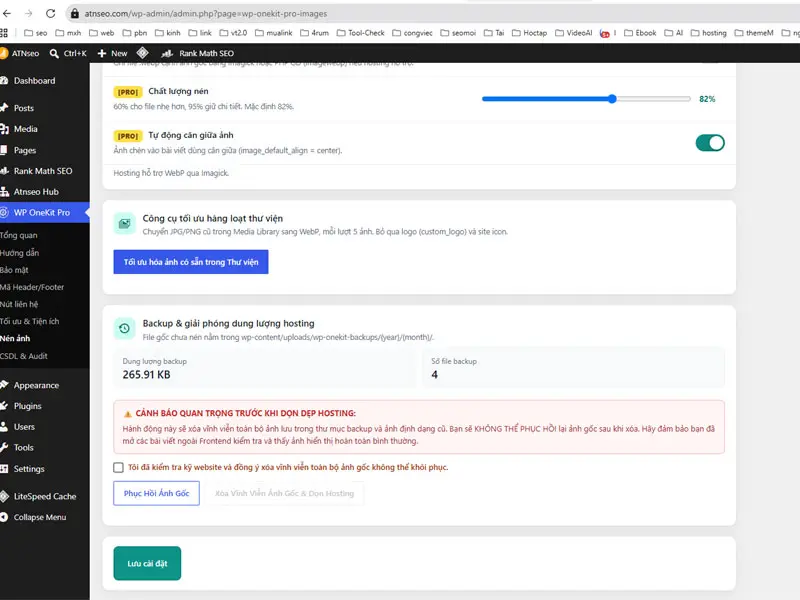Viewport: 800px width, 600px height.
Task: Click Phục Hồi Ảnh Gốc button
Action: [x=156, y=493]
